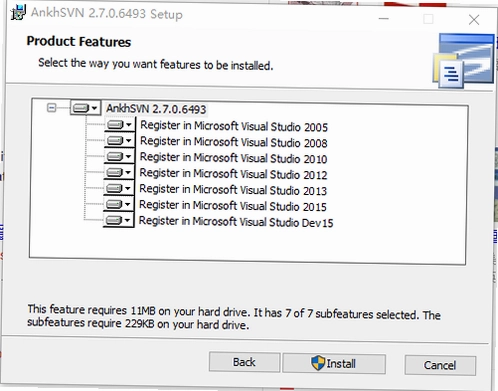This screenshot has height=391, width=498.
Task: Open install option dropdown for Visual Studio 2012
Action: click(x=119, y=172)
